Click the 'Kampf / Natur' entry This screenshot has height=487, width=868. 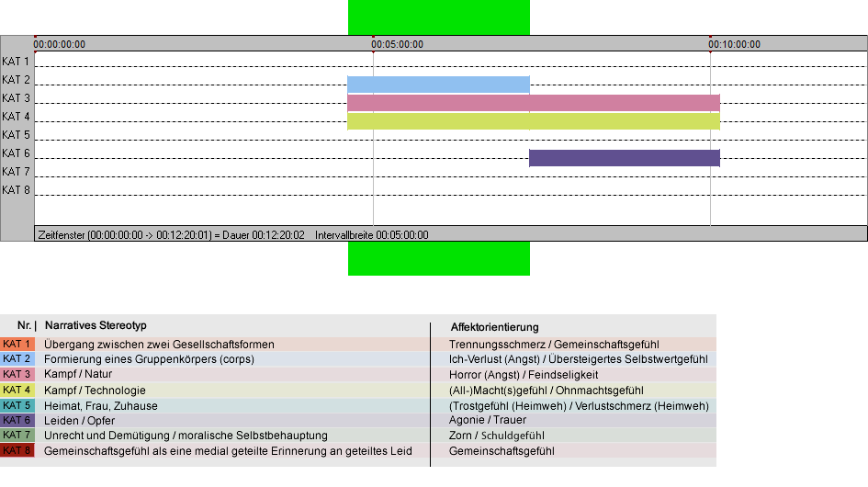(x=78, y=374)
